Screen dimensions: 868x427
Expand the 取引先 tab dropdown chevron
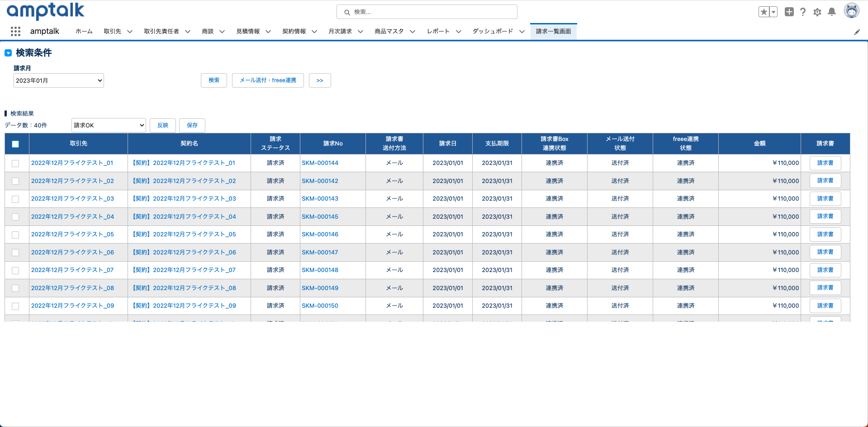tap(130, 32)
